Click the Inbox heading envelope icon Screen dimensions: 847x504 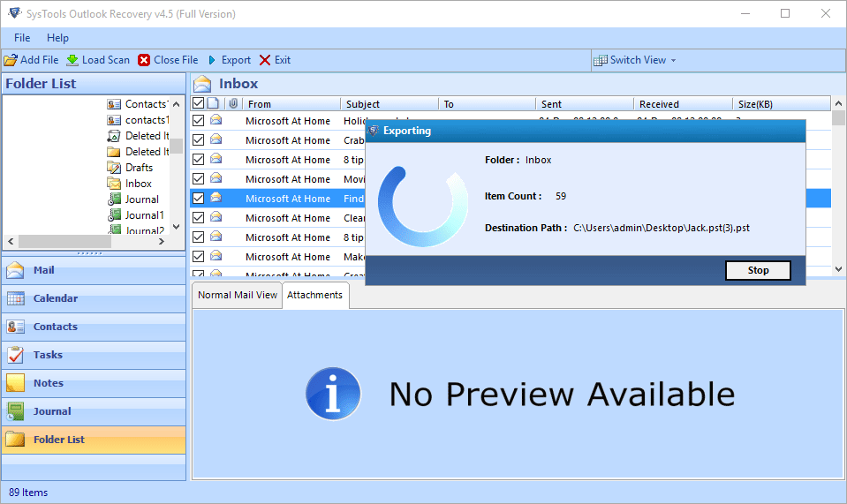[x=202, y=84]
